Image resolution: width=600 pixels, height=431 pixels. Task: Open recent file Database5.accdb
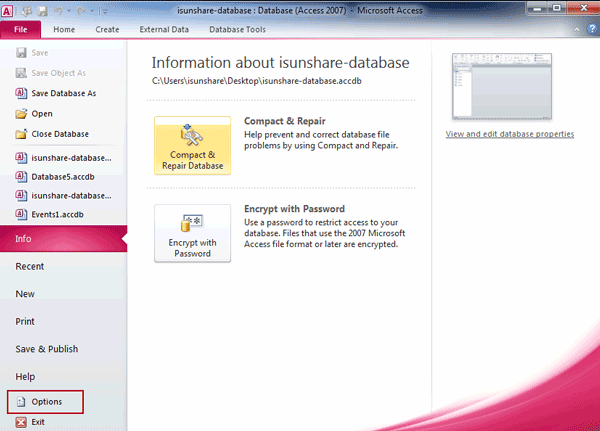[55, 177]
